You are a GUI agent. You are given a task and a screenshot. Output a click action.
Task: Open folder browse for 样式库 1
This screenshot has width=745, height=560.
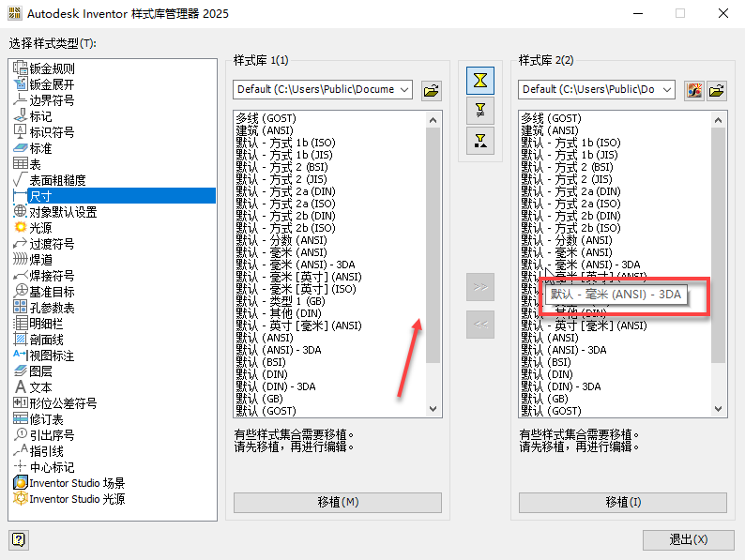click(432, 90)
